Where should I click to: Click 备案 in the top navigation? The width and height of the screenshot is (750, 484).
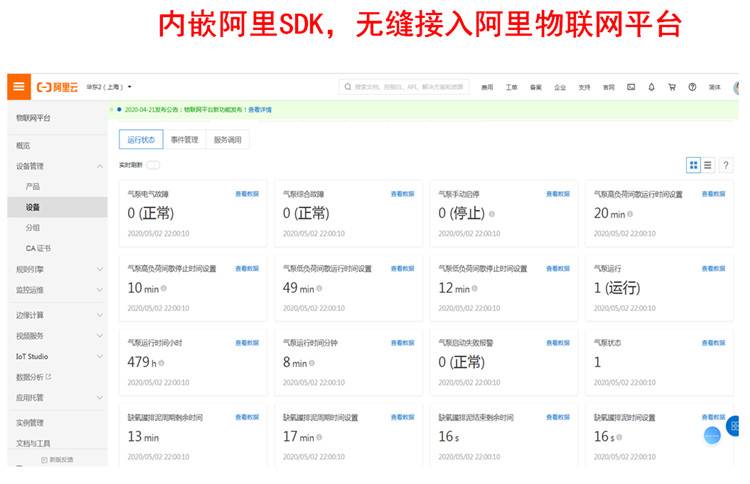[x=536, y=87]
